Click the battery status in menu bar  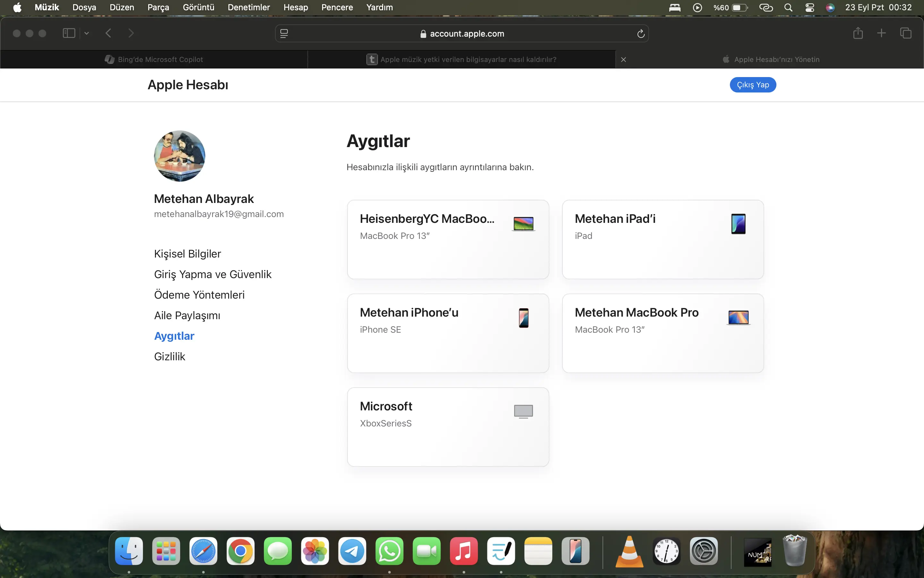click(731, 7)
